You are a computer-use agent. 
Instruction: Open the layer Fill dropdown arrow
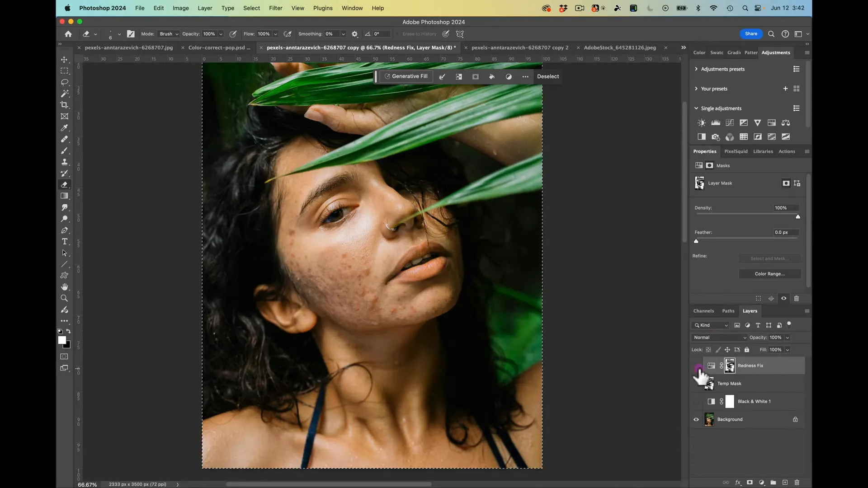point(787,350)
